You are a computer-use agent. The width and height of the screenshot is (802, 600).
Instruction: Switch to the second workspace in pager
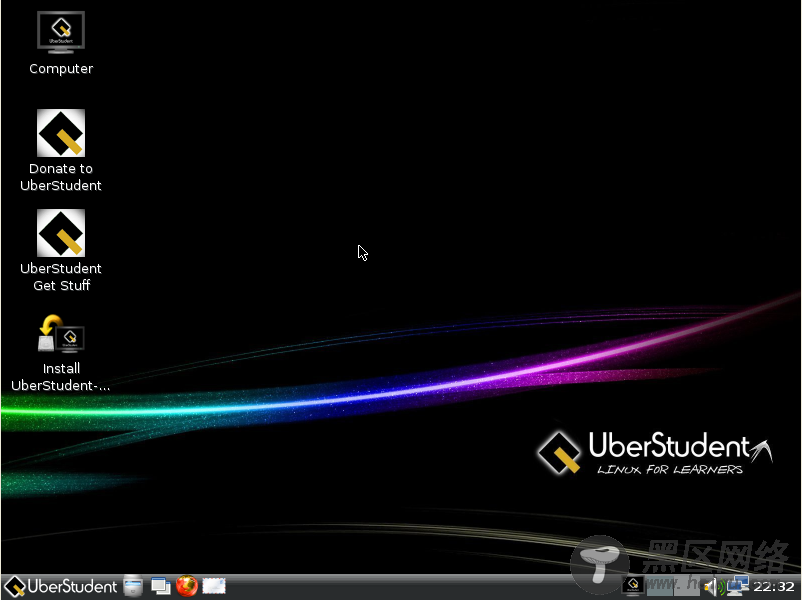pyautogui.click(x=687, y=586)
